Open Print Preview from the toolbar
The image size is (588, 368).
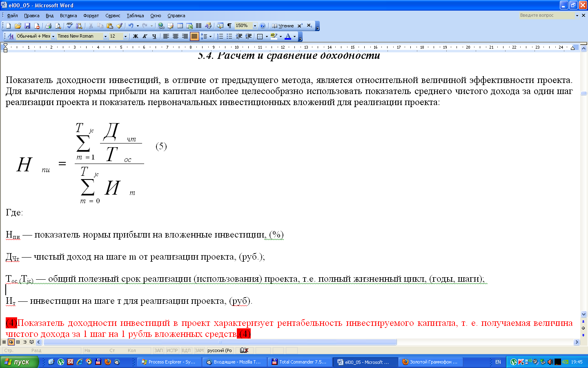[x=58, y=26]
